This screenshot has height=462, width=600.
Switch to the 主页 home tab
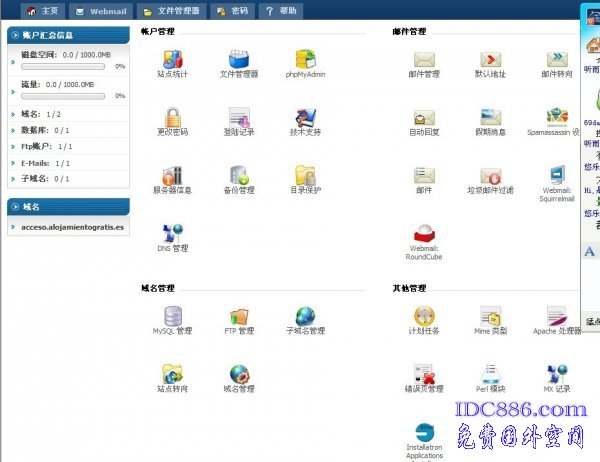(41, 11)
